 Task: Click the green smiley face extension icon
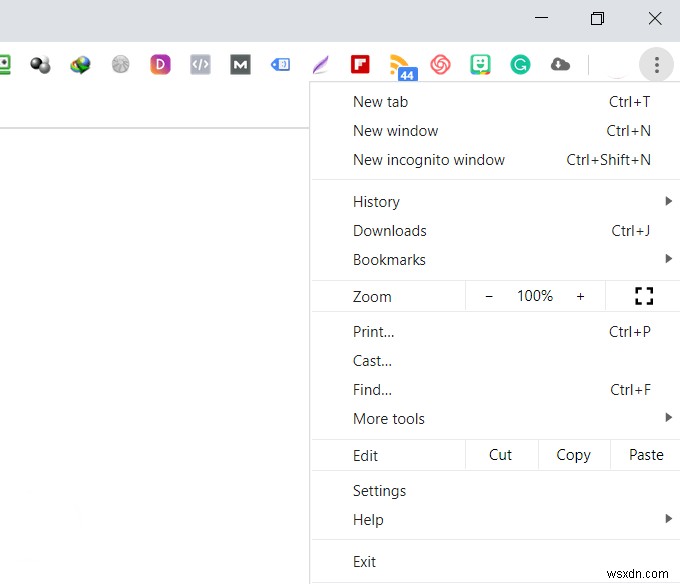480,65
